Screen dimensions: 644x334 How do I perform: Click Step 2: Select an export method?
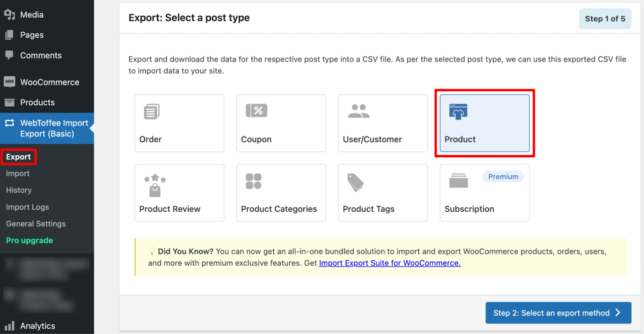(x=558, y=313)
